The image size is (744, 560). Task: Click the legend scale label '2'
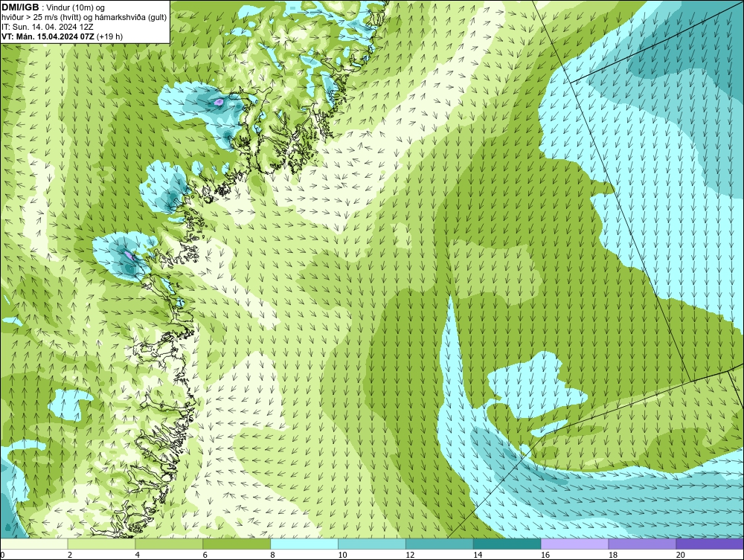point(70,555)
